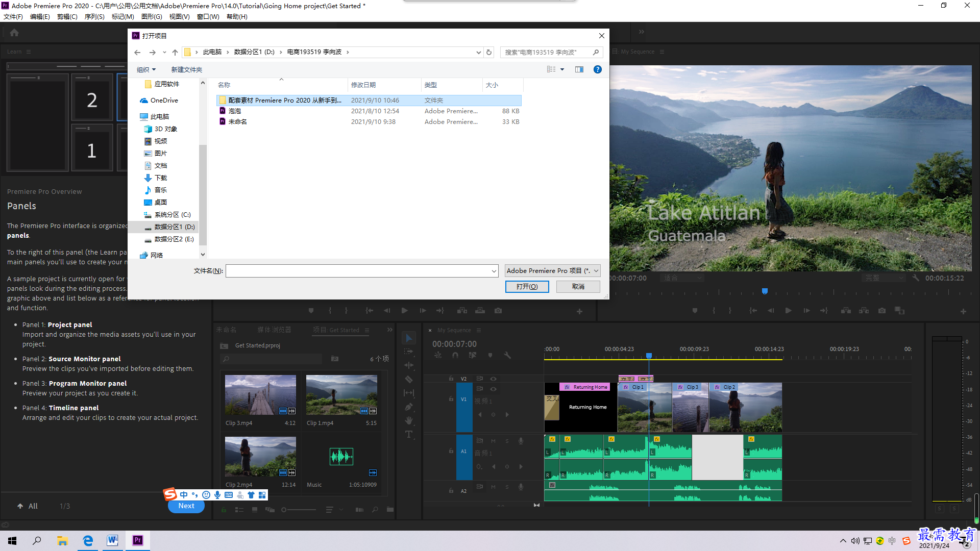Image resolution: width=980 pixels, height=551 pixels.
Task: Toggle the dialog preview pane
Action: pyautogui.click(x=579, y=69)
